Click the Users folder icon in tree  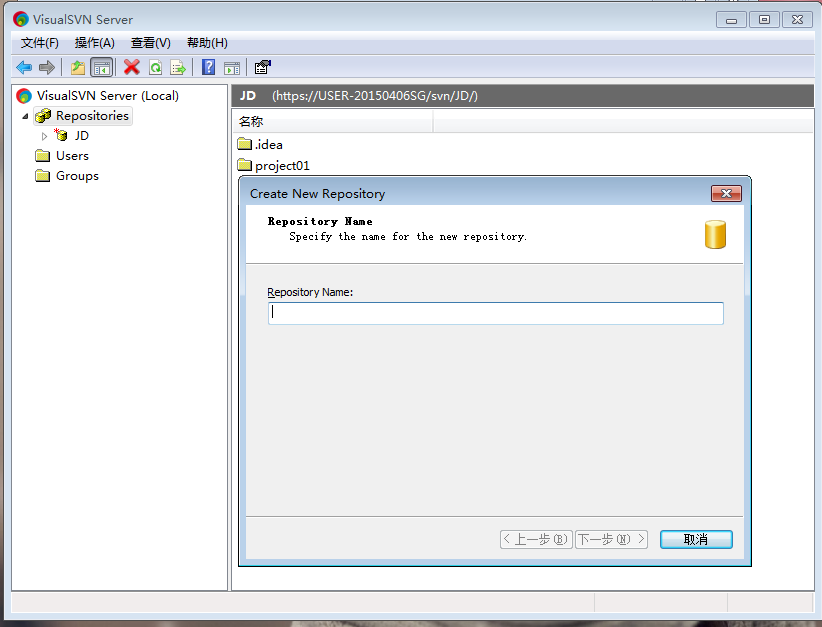[42, 156]
